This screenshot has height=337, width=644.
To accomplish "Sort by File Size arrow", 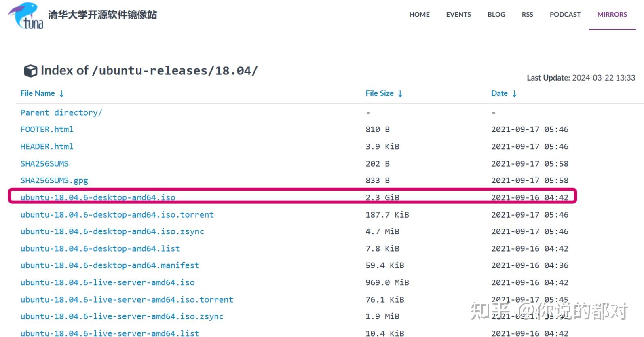I will [400, 94].
